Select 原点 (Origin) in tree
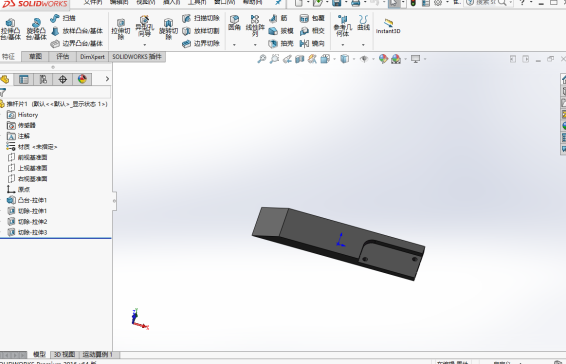 [18, 189]
